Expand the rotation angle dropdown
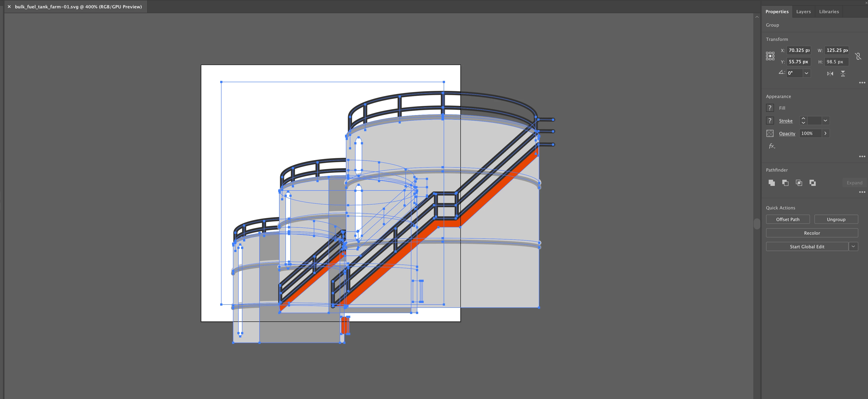Screen dimensions: 868x399 click(806, 73)
